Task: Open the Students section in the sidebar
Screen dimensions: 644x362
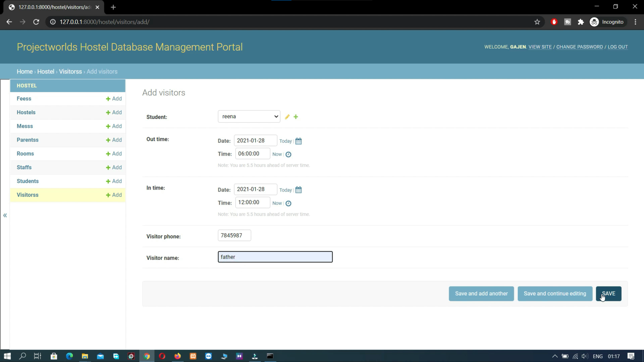Action: pos(28,181)
